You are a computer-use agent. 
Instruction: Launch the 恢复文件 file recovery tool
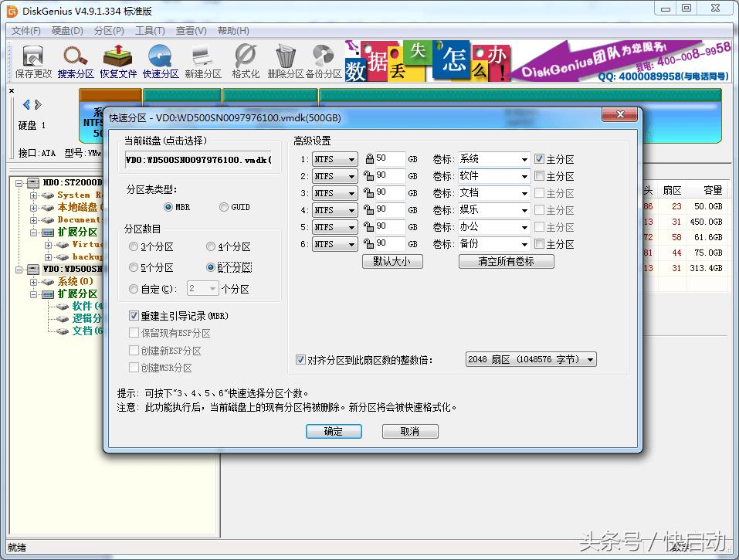tap(117, 60)
